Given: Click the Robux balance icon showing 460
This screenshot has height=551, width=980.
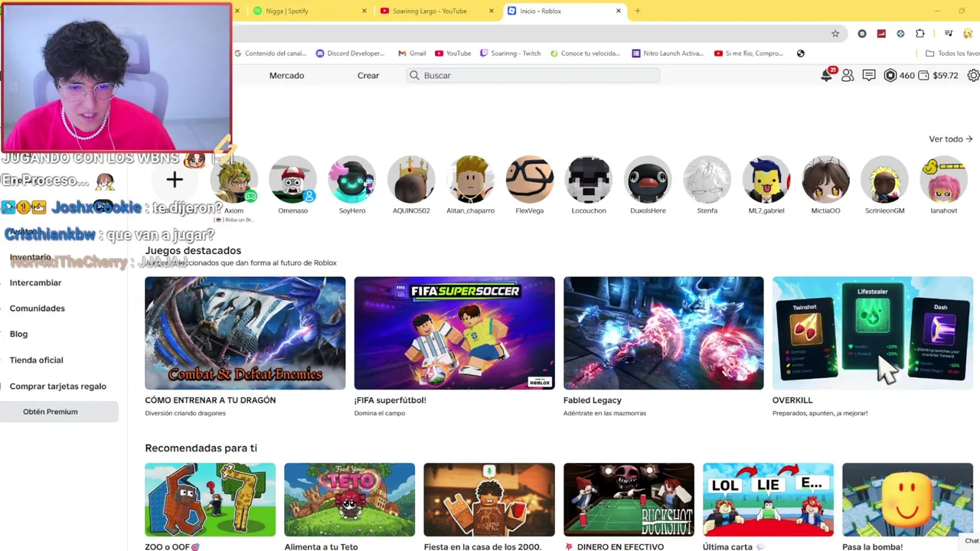Looking at the screenshot, I should (x=890, y=76).
